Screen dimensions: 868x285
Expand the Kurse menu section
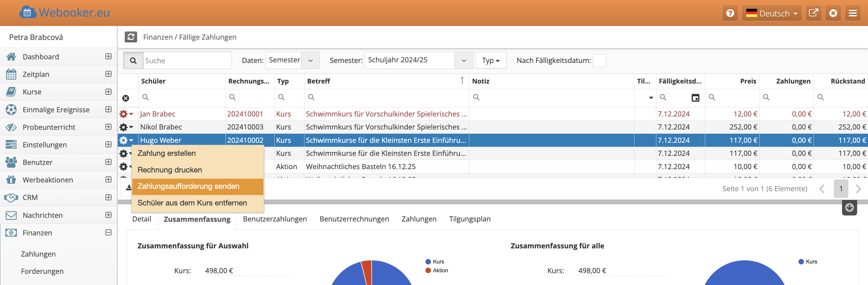coord(108,92)
